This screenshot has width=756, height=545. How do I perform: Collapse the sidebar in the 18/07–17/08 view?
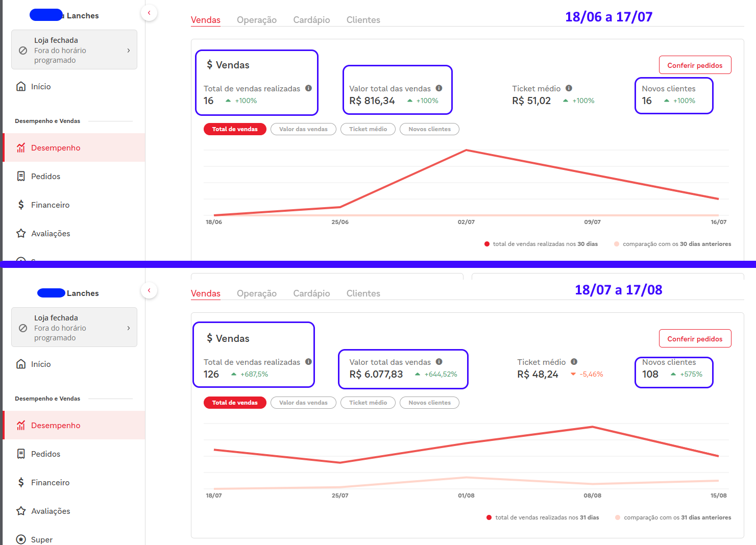pos(149,290)
